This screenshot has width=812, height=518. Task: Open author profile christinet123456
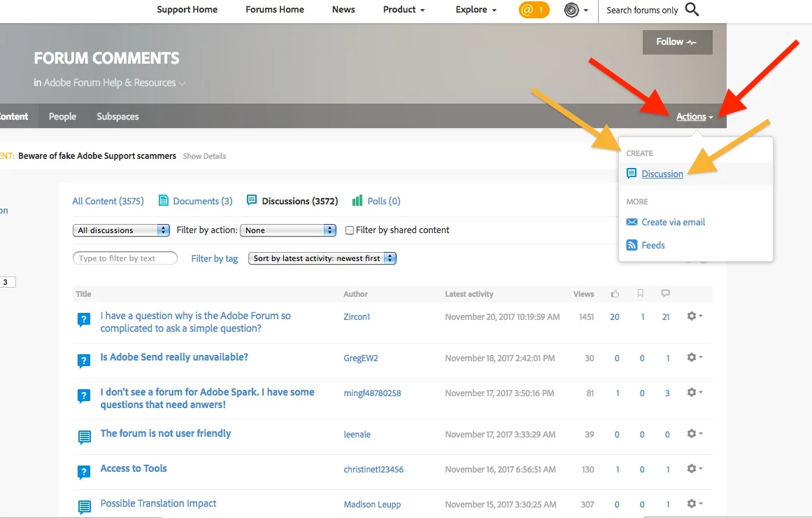coord(373,470)
